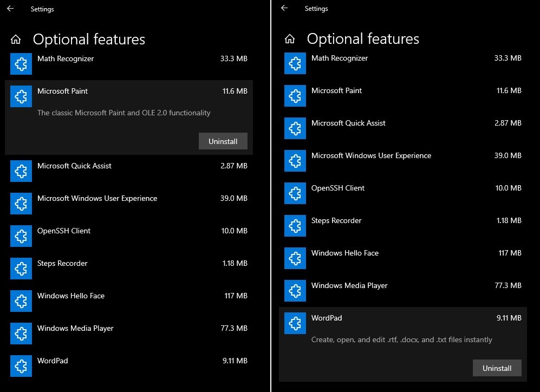This screenshot has width=540, height=392.
Task: Click Math Recognizer puzzle icon in right window
Action: [295, 63]
